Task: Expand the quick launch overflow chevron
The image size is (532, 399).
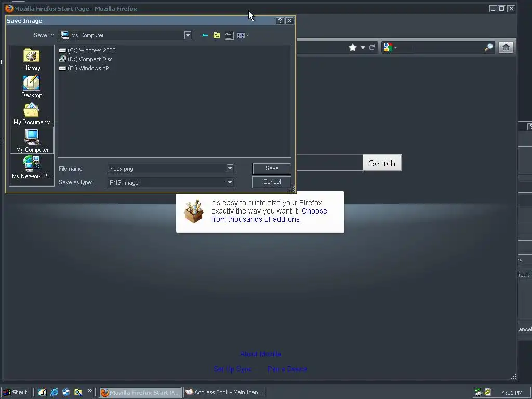Action: [x=89, y=391]
